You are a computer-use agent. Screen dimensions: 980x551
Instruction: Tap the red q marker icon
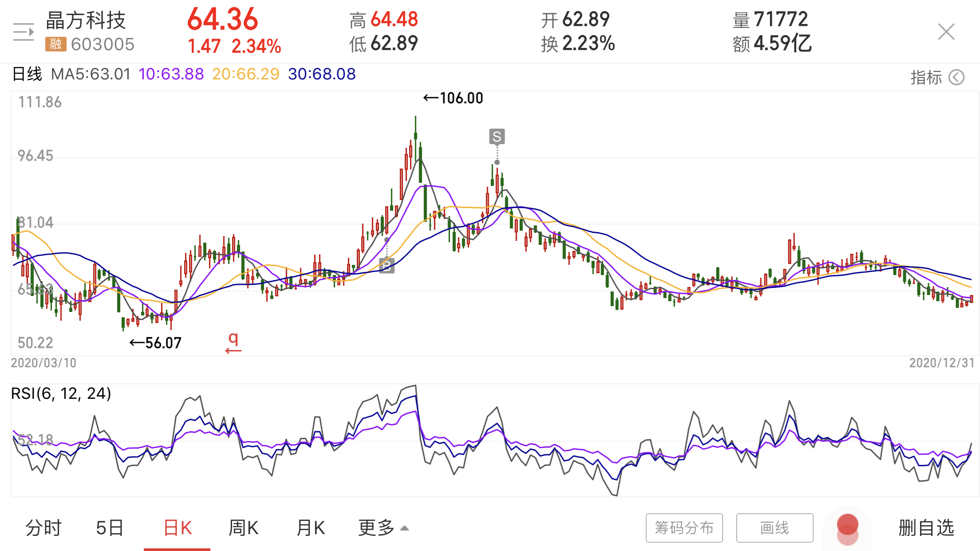[233, 342]
